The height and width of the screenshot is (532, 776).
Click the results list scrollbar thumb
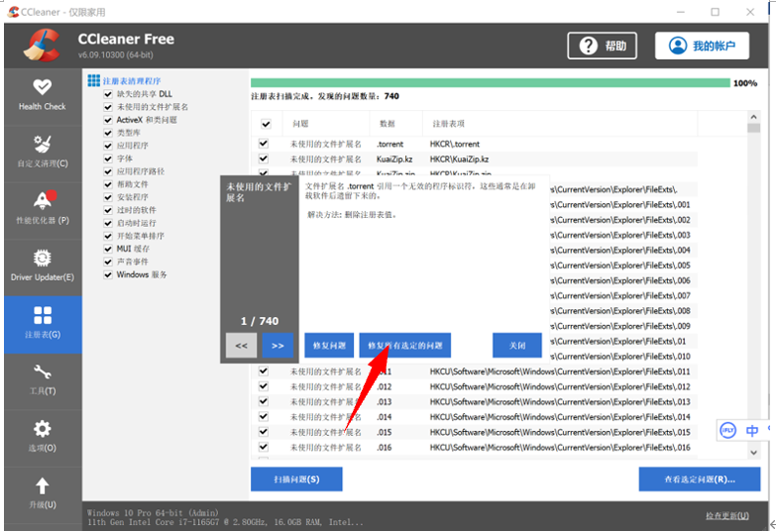754,128
